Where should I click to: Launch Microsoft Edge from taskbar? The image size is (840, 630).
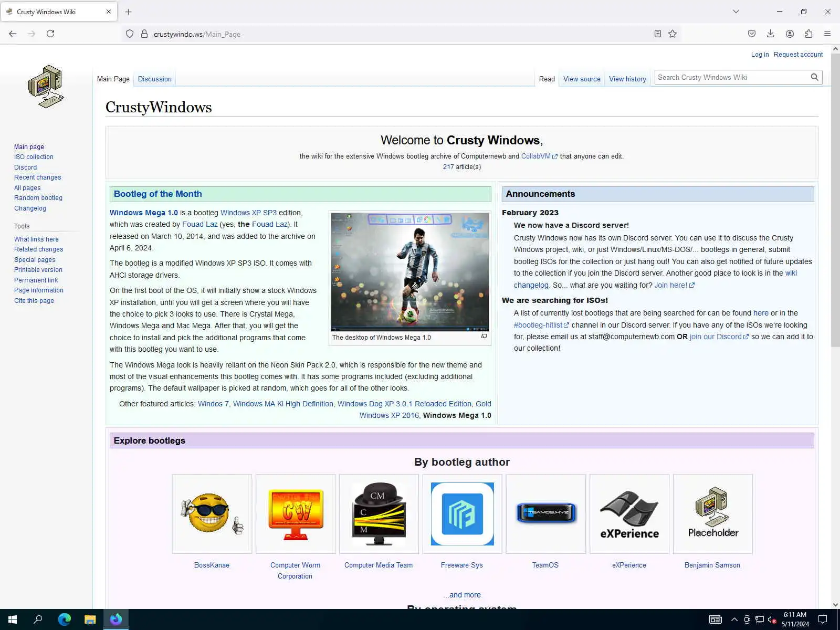pyautogui.click(x=64, y=619)
